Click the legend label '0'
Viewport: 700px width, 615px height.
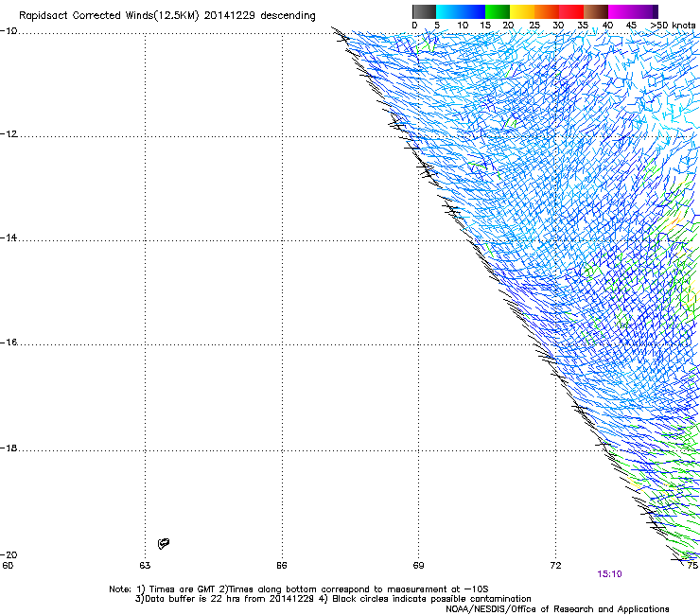pos(414,26)
